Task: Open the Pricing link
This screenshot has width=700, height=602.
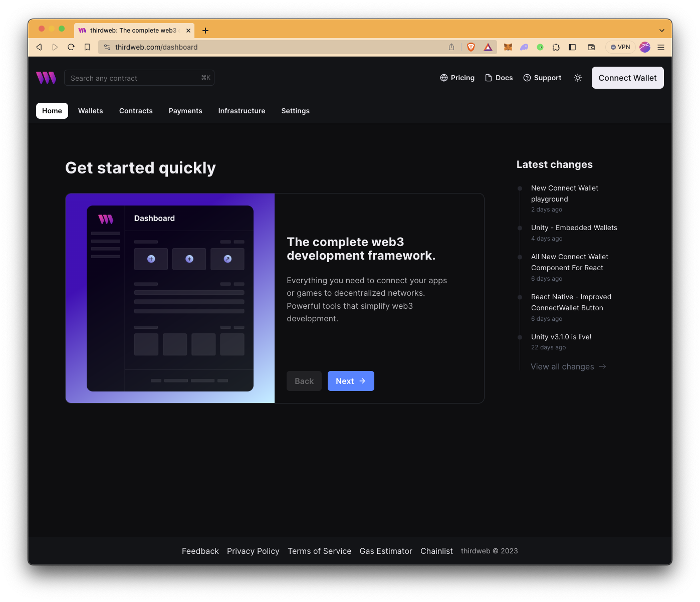Action: tap(457, 78)
